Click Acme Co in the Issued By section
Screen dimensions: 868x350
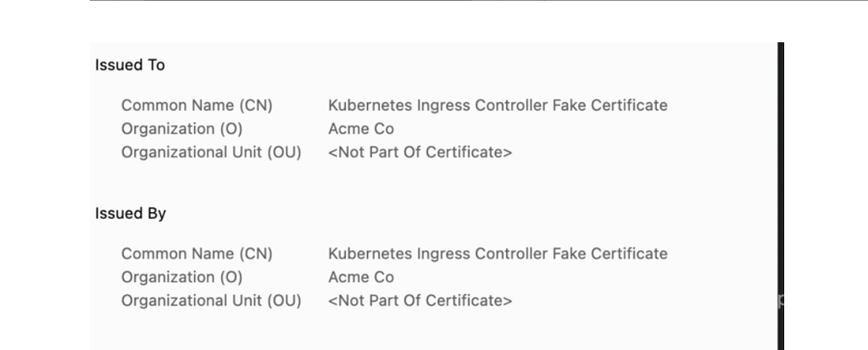tap(361, 277)
